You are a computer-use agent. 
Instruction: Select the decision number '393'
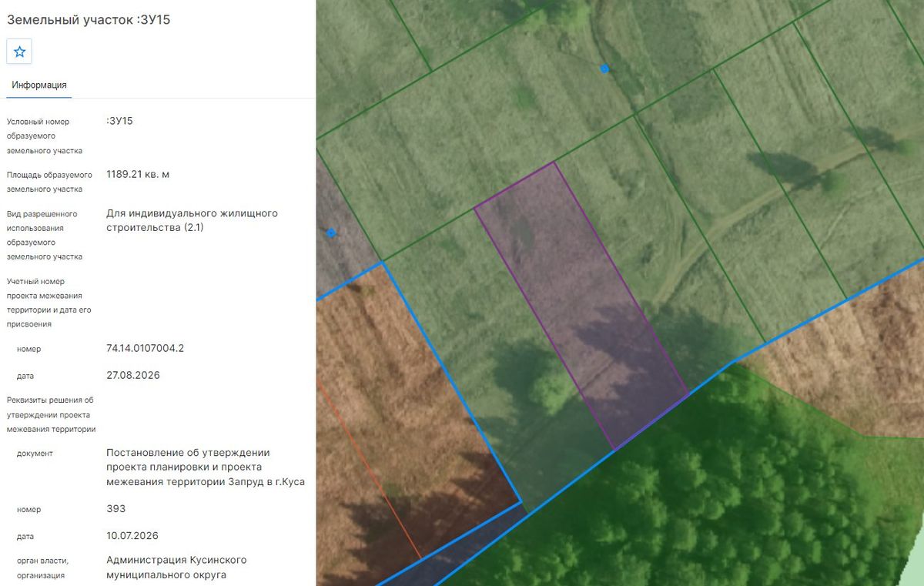[x=115, y=509]
